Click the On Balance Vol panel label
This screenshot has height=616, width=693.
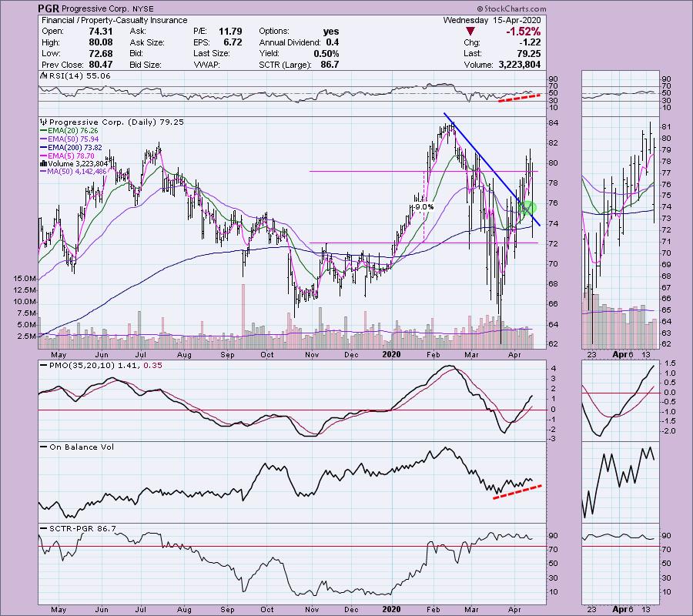click(x=82, y=447)
